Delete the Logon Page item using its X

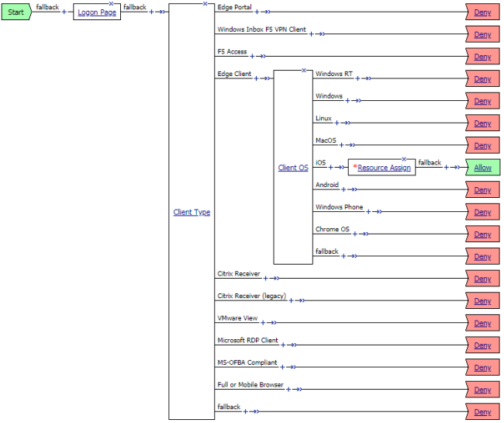[x=112, y=4]
